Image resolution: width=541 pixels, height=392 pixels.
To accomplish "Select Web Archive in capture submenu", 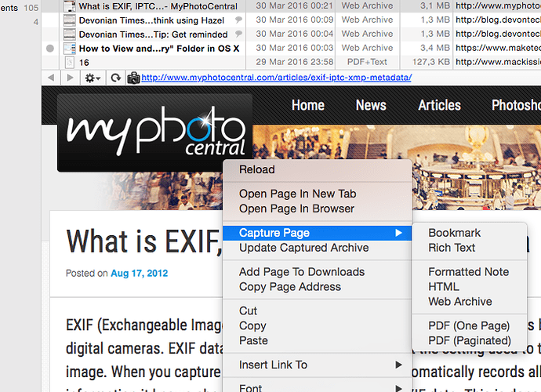I will 460,301.
